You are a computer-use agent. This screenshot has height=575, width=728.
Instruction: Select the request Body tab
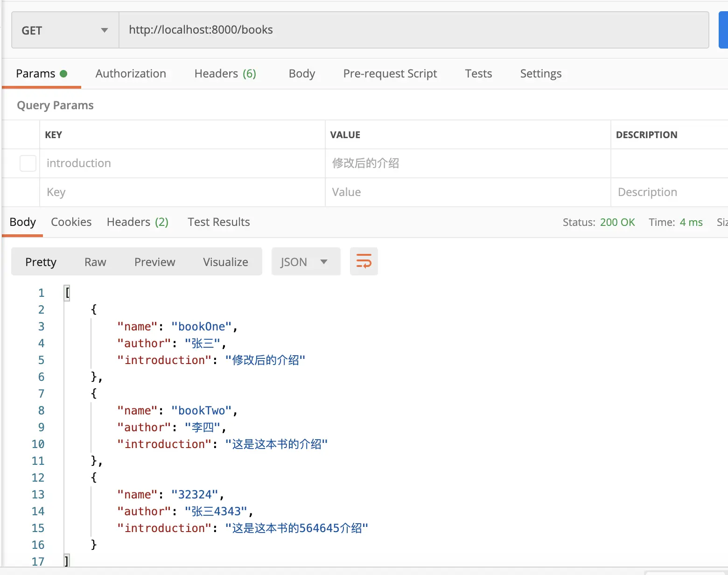(302, 74)
